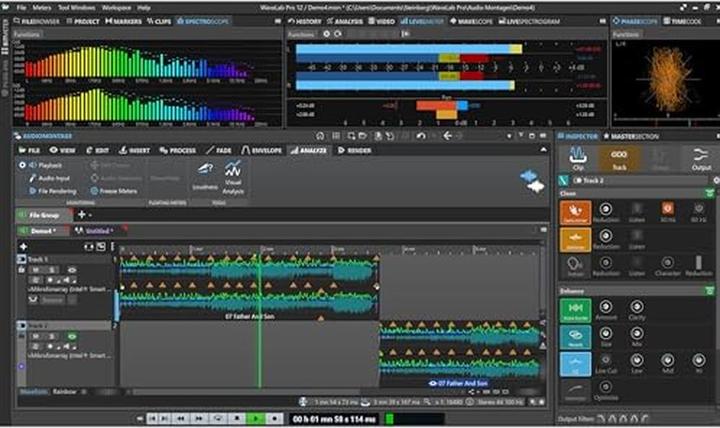This screenshot has height=428, width=720.
Task: Click the Stop button in transport
Action: point(237,418)
